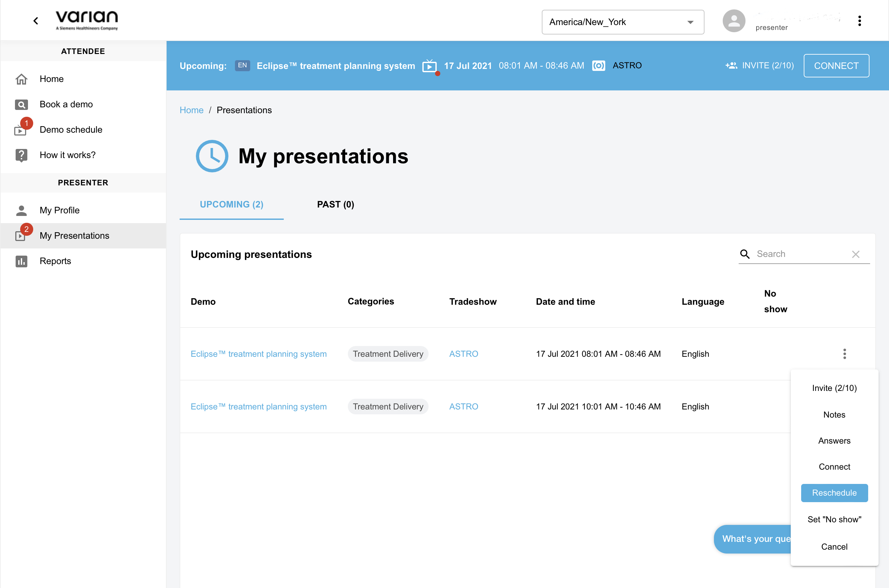Open the header three-dot menu
This screenshot has width=889, height=588.
click(x=859, y=21)
